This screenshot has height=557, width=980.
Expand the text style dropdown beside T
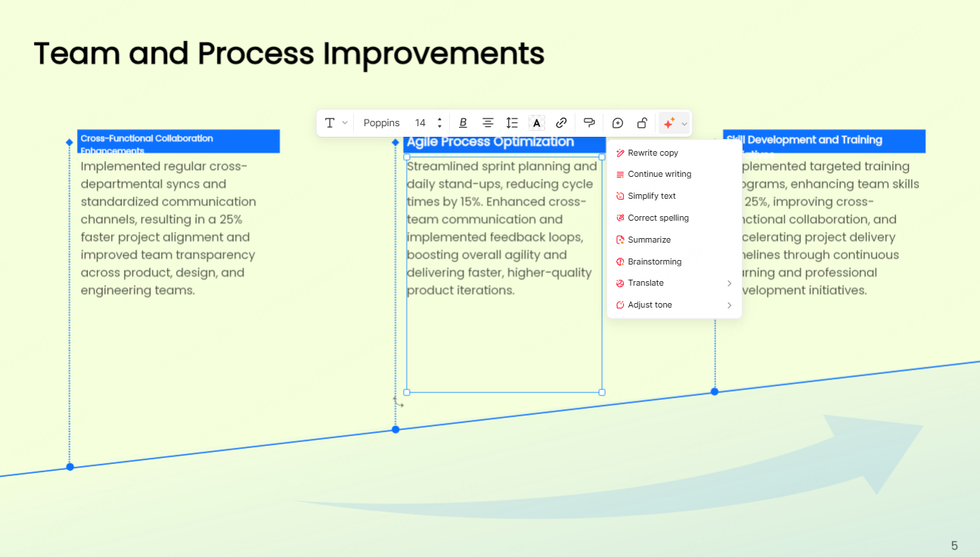coord(345,122)
